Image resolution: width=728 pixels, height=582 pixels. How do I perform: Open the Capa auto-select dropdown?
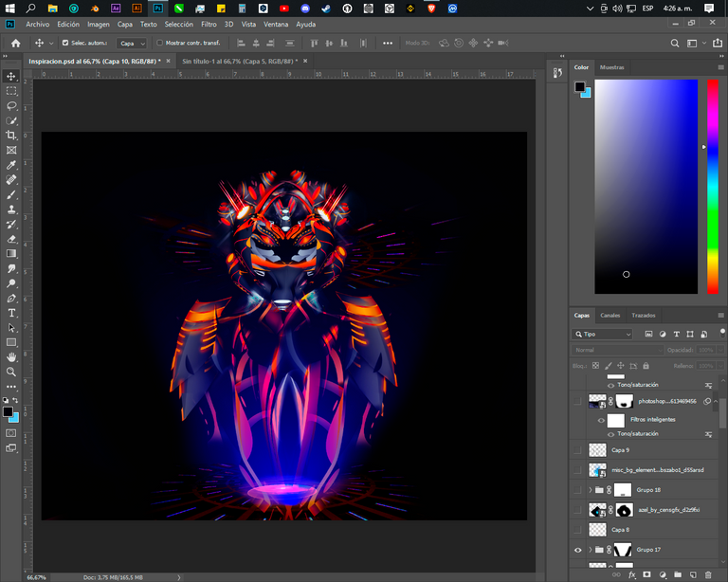[132, 43]
